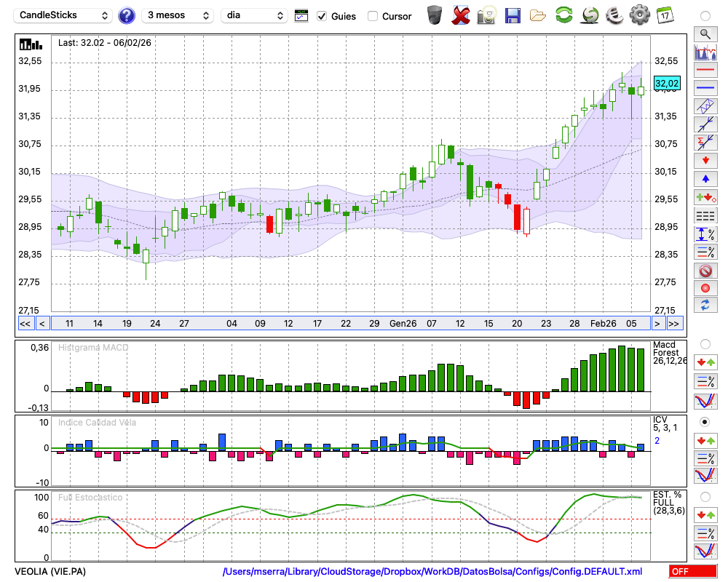Select the ICV panel radio button

click(705, 422)
